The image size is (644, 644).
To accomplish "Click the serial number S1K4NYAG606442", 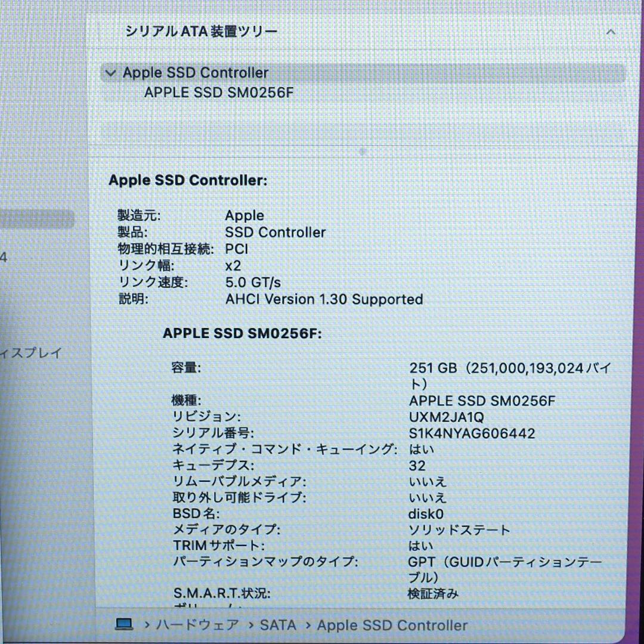I will [x=472, y=434].
